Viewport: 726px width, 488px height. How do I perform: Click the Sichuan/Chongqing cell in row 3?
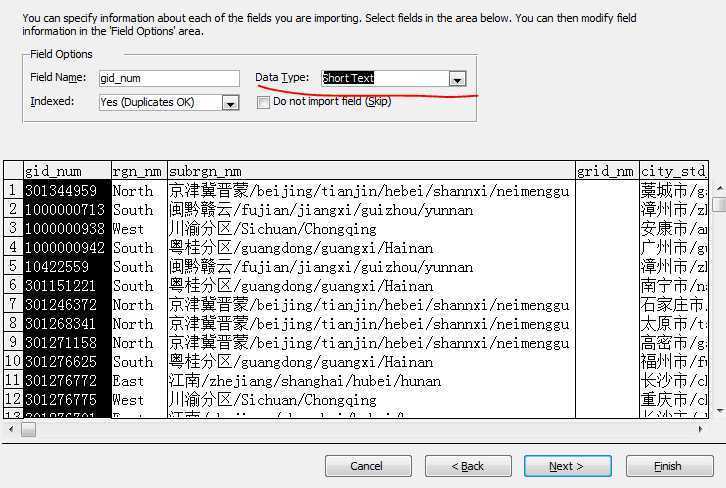(x=371, y=228)
